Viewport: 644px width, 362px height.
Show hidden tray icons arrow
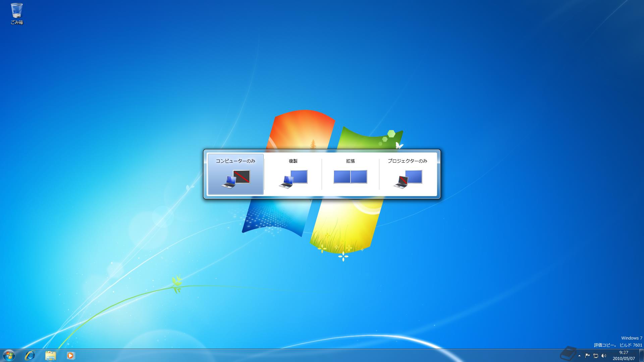coord(579,356)
